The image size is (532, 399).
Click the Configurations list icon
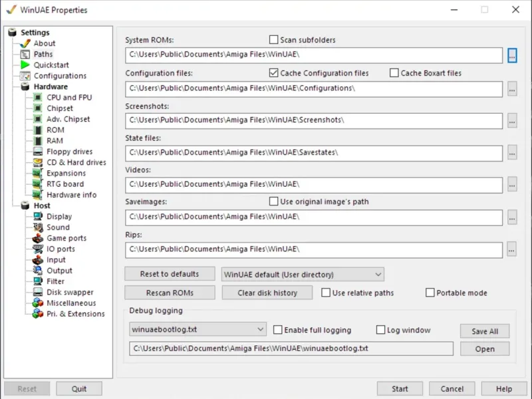25,76
